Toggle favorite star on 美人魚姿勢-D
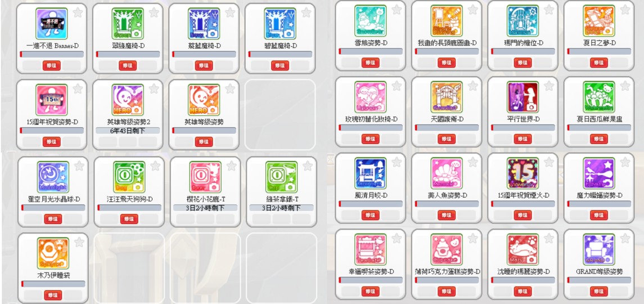The image size is (644, 304). 472,162
